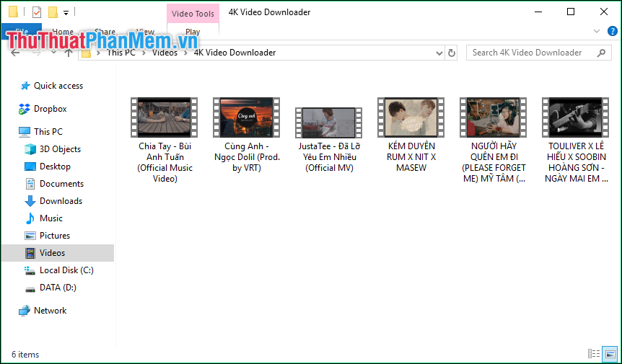622x364 pixels.
Task: Expand breadcrumb chevron after Videos
Action: pos(185,53)
